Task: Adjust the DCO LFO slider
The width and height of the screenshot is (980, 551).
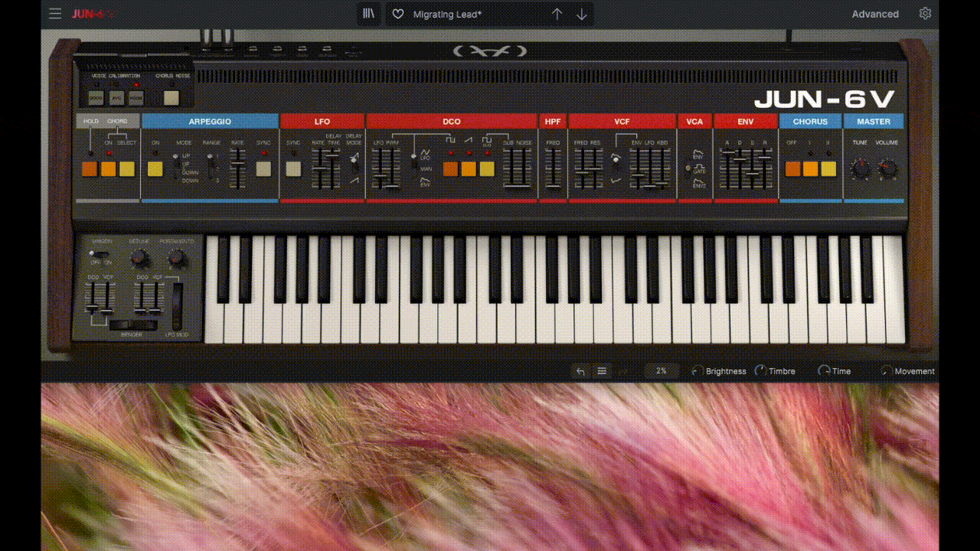Action: (x=378, y=169)
